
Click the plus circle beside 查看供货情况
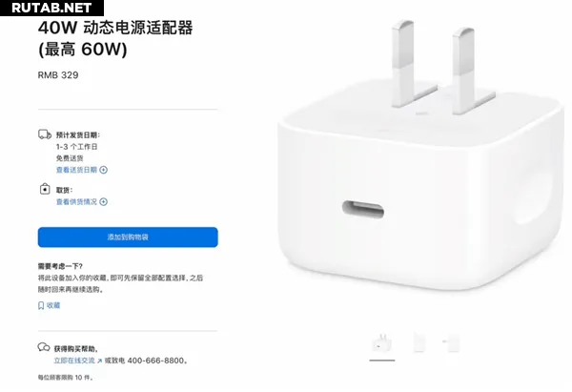click(104, 202)
